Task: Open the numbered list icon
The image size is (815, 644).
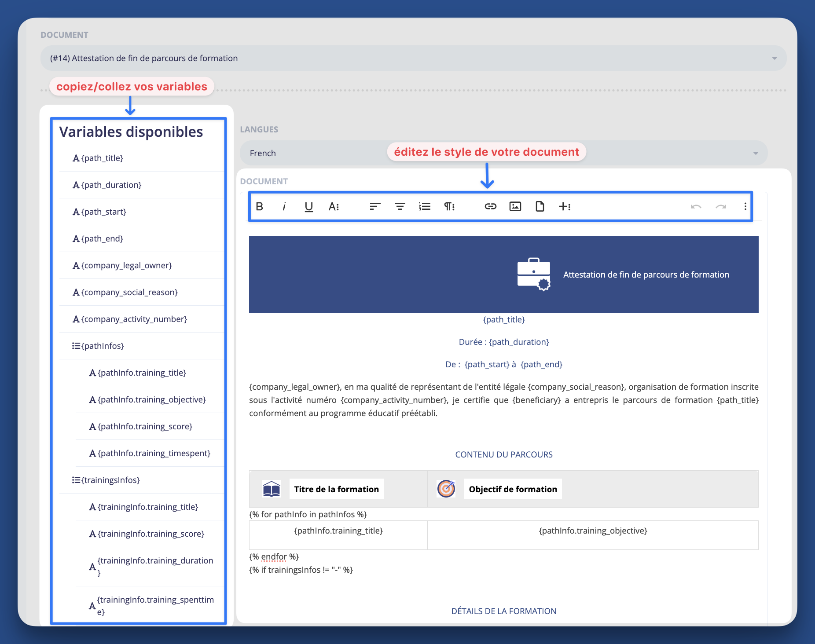Action: pyautogui.click(x=424, y=206)
